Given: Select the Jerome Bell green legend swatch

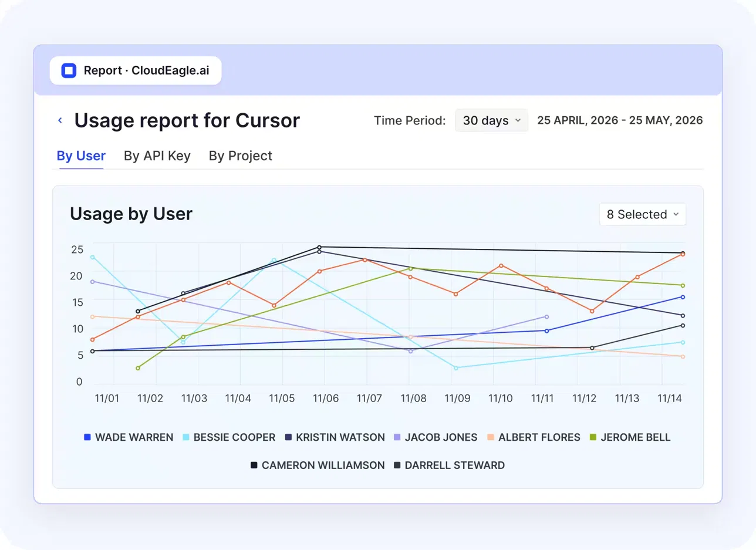Looking at the screenshot, I should pyautogui.click(x=593, y=437).
